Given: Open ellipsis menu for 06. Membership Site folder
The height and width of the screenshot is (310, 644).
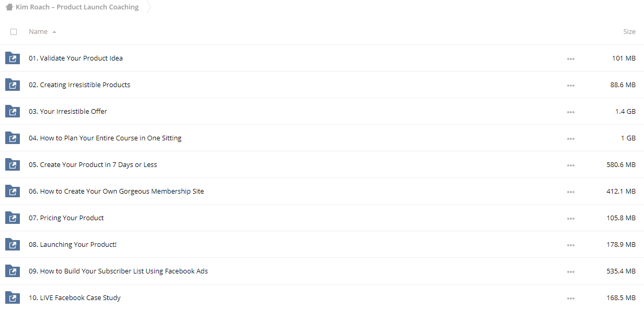Looking at the screenshot, I should pos(571,192).
